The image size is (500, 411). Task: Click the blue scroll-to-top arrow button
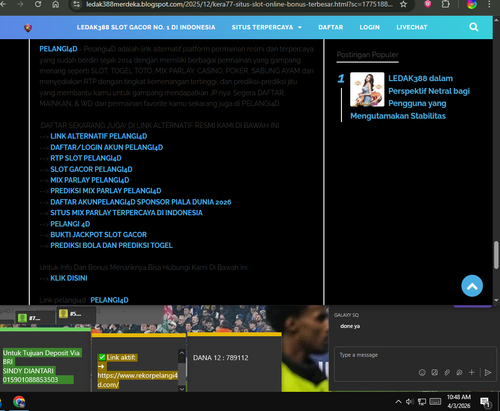[x=472, y=286]
